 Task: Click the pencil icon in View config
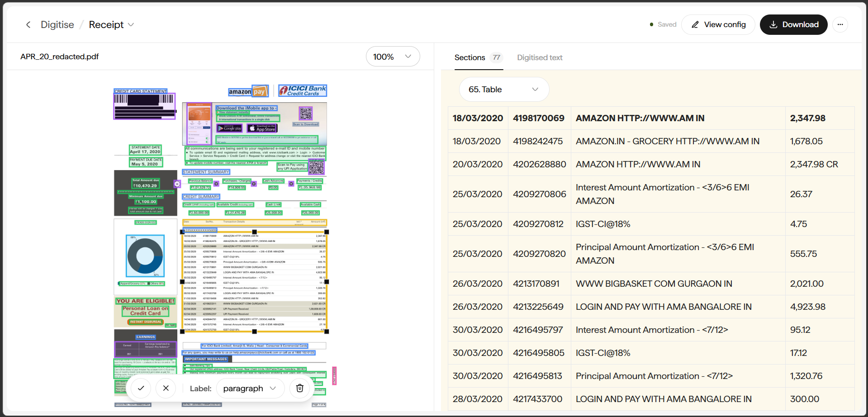point(695,24)
